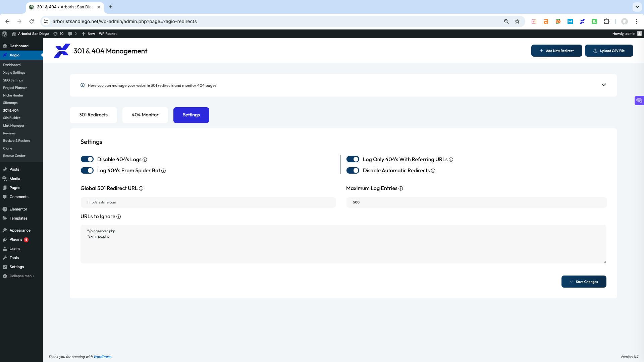Select the Settings tab in 301 & 404
This screenshot has height=362, width=644.
[x=191, y=115]
